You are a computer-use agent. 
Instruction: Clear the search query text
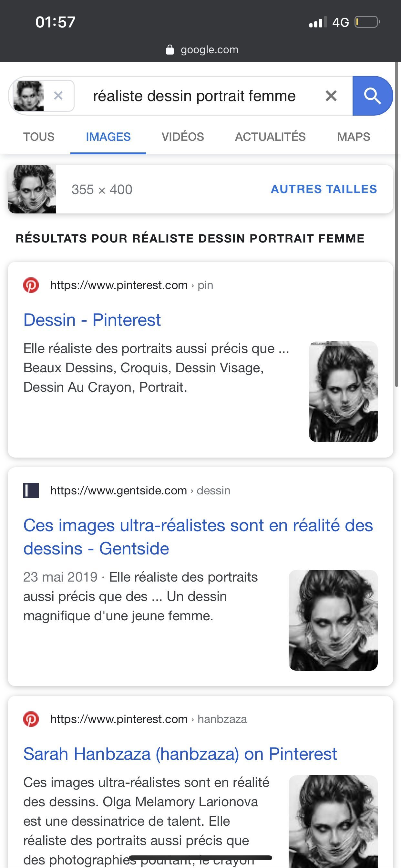pos(331,96)
